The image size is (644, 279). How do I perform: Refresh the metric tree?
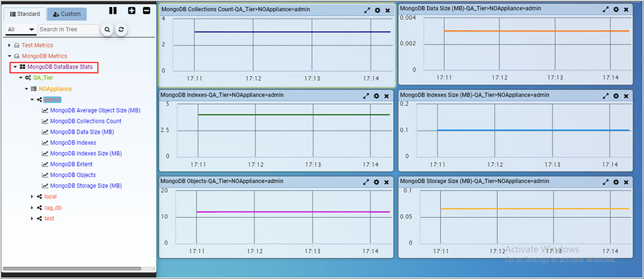121,30
